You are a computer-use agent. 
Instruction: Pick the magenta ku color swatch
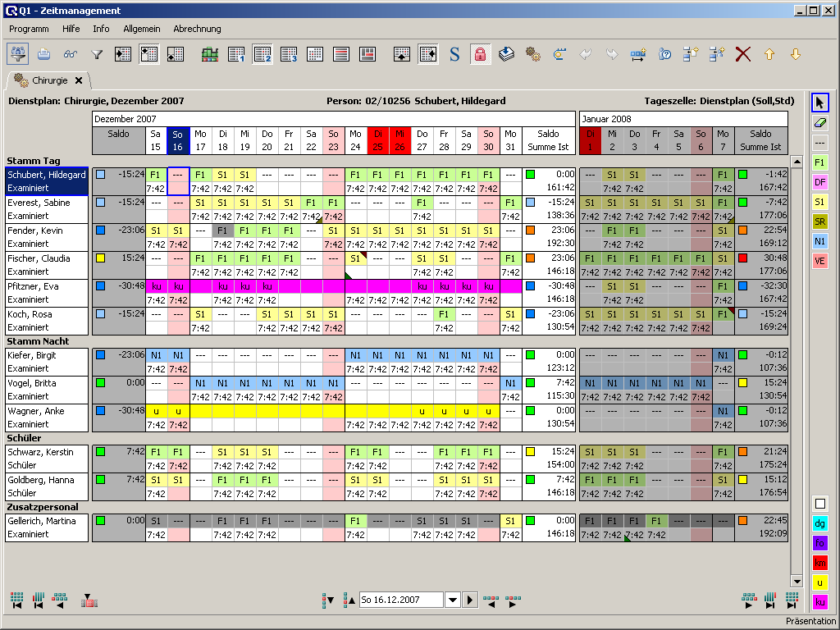[819, 602]
